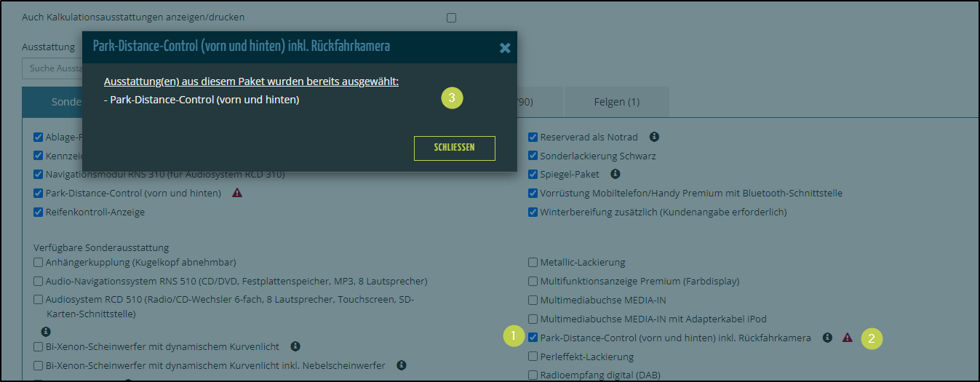Open info icon beside Reserverad als Notrad
980x382 pixels.
coord(654,137)
